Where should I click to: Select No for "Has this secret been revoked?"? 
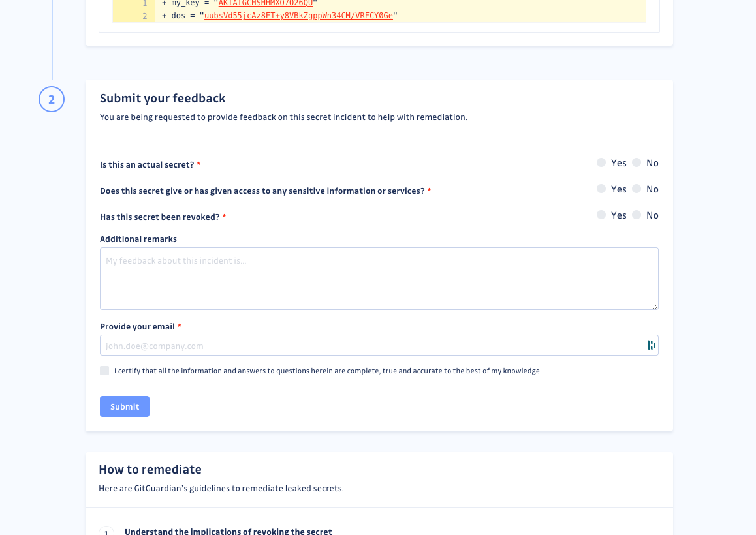[637, 215]
